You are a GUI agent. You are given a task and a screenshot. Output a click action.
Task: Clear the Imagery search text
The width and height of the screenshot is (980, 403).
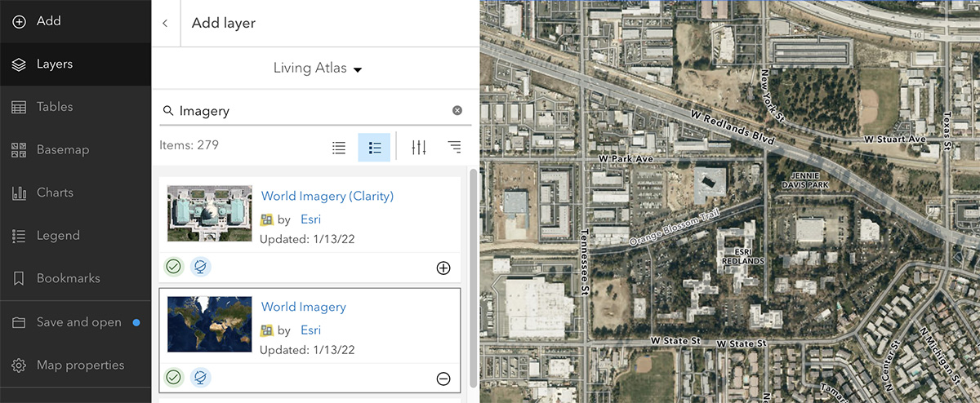457,111
